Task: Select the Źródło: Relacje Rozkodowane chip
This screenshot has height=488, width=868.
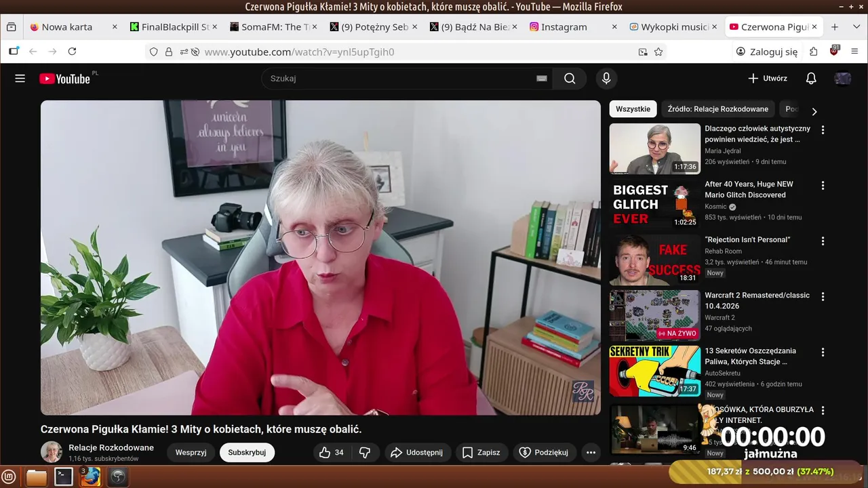Action: (717, 109)
